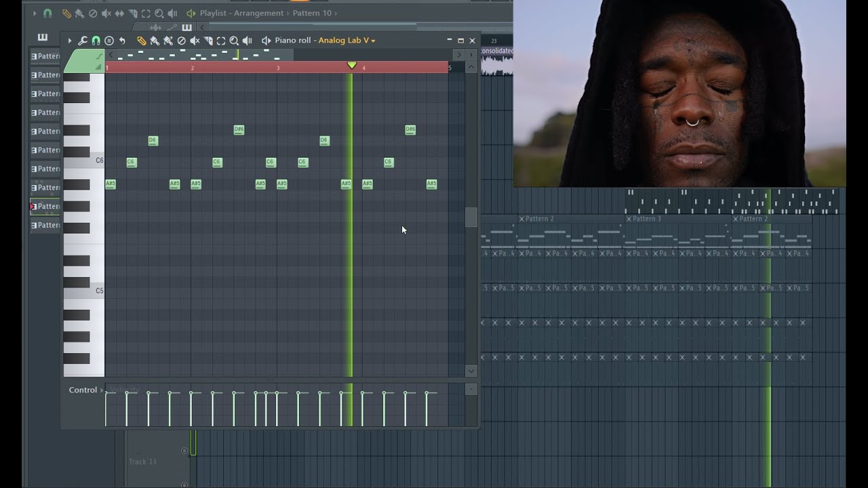This screenshot has width=868, height=488.
Task: Click the Track 13 label
Action: 142,462
